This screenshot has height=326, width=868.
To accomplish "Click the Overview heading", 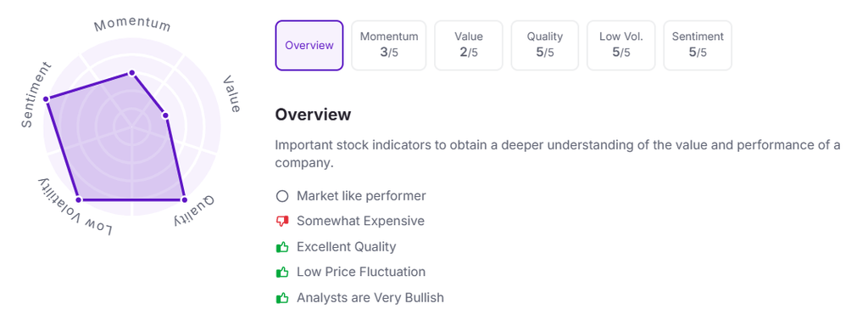I will coord(313,115).
